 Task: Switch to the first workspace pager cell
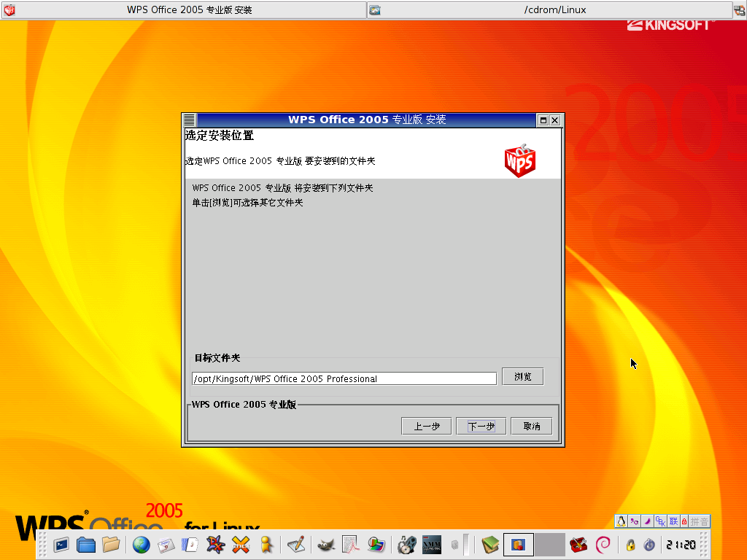pyautogui.click(x=519, y=544)
